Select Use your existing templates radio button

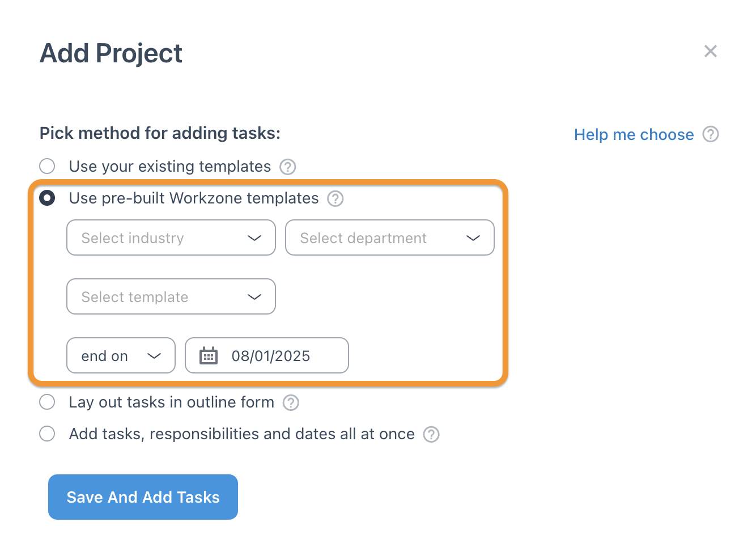click(47, 166)
